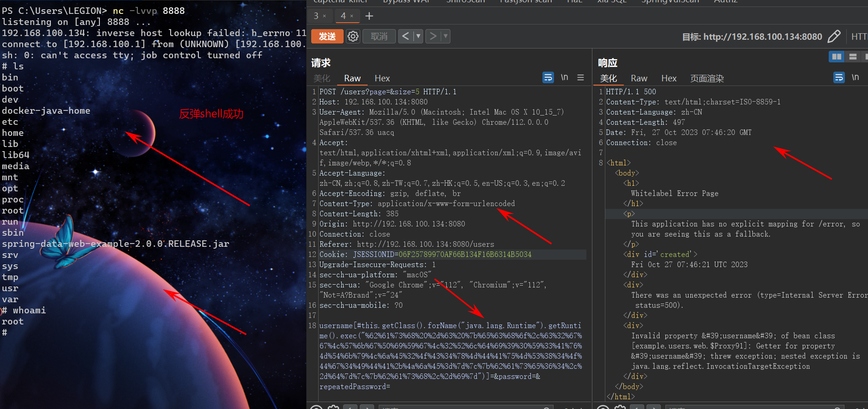The image size is (868, 409).
Task: Select stacked top/bottom layout icon
Action: (x=853, y=56)
